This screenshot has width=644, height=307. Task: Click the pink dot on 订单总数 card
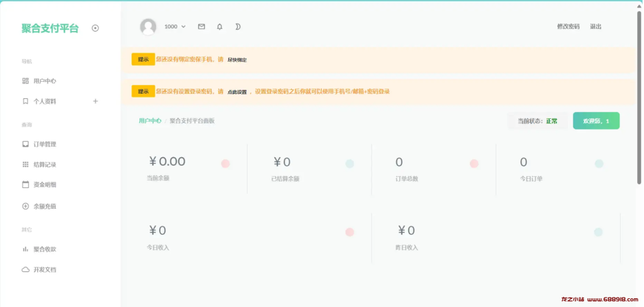coord(474,164)
